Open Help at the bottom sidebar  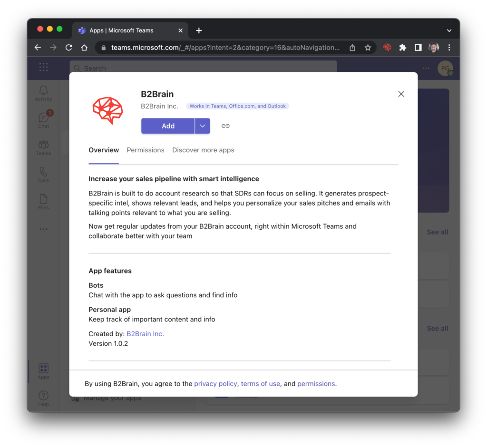click(43, 396)
